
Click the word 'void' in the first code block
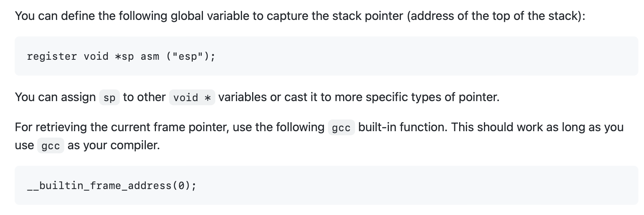coord(96,56)
